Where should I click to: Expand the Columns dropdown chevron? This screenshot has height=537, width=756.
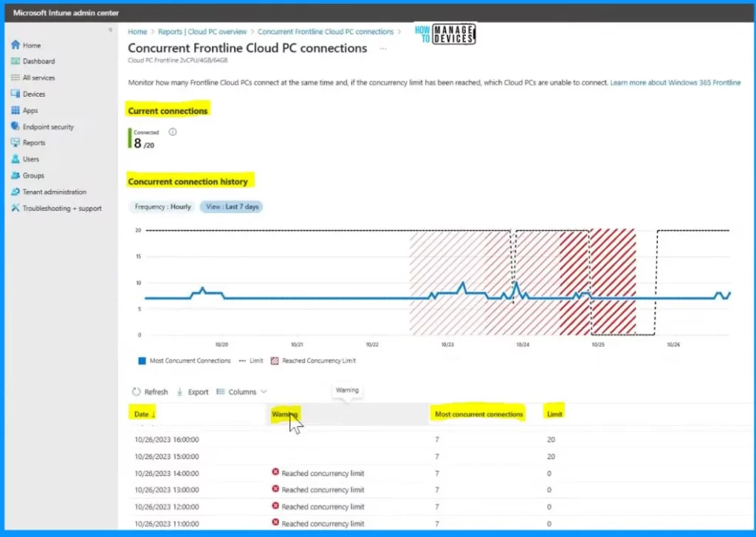[264, 392]
